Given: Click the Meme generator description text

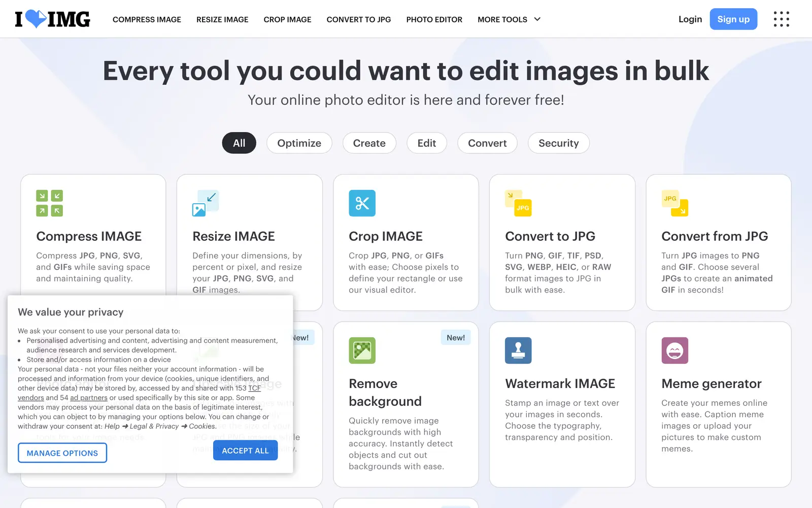Looking at the screenshot, I should coord(714,426).
